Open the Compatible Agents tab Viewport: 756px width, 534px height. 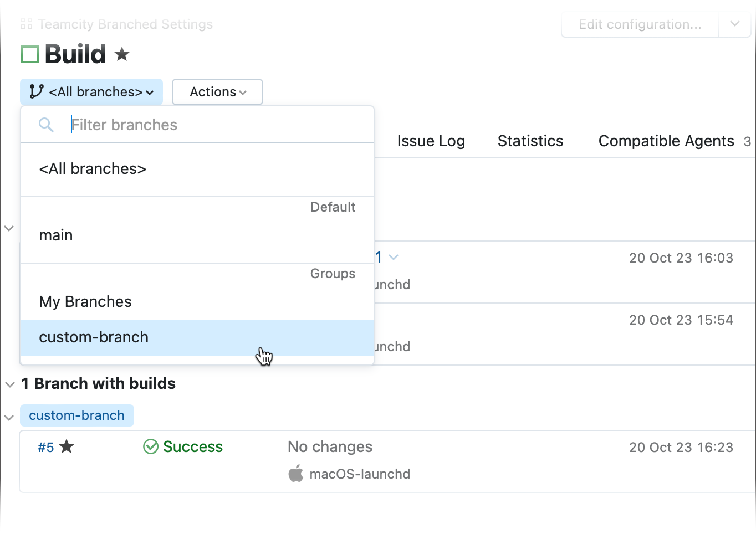(x=666, y=141)
